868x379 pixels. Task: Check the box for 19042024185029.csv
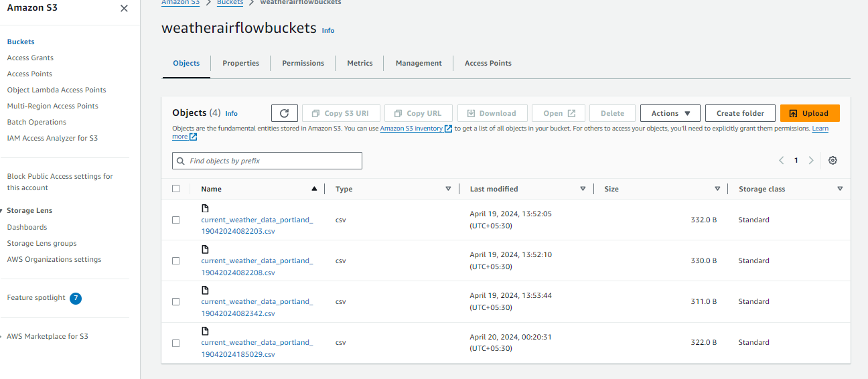click(176, 343)
